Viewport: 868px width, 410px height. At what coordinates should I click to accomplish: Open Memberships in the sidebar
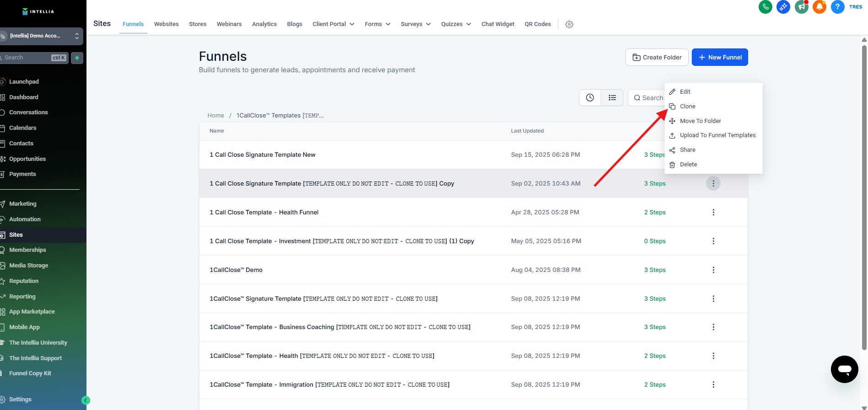pos(27,250)
